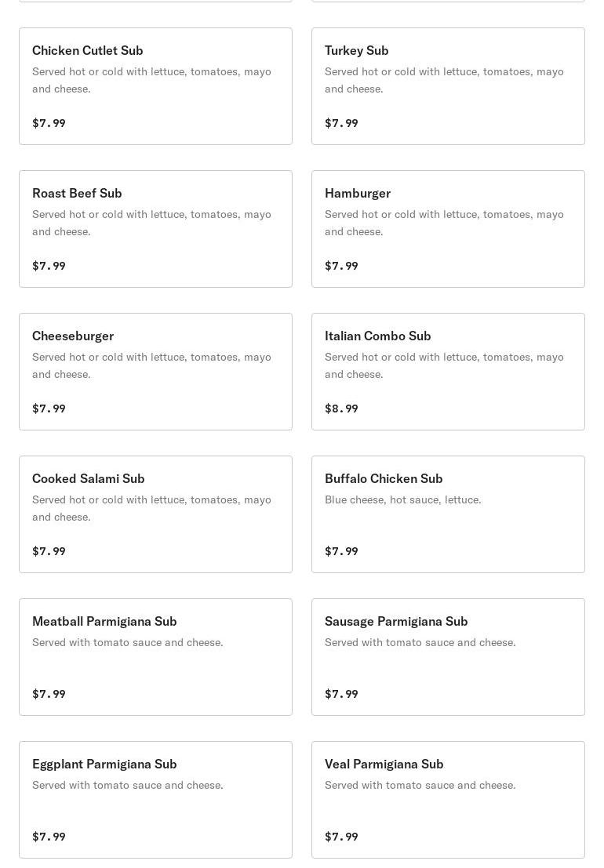The width and height of the screenshot is (604, 868).
Task: Select the Turkey Sub menu item
Action: pos(448,86)
